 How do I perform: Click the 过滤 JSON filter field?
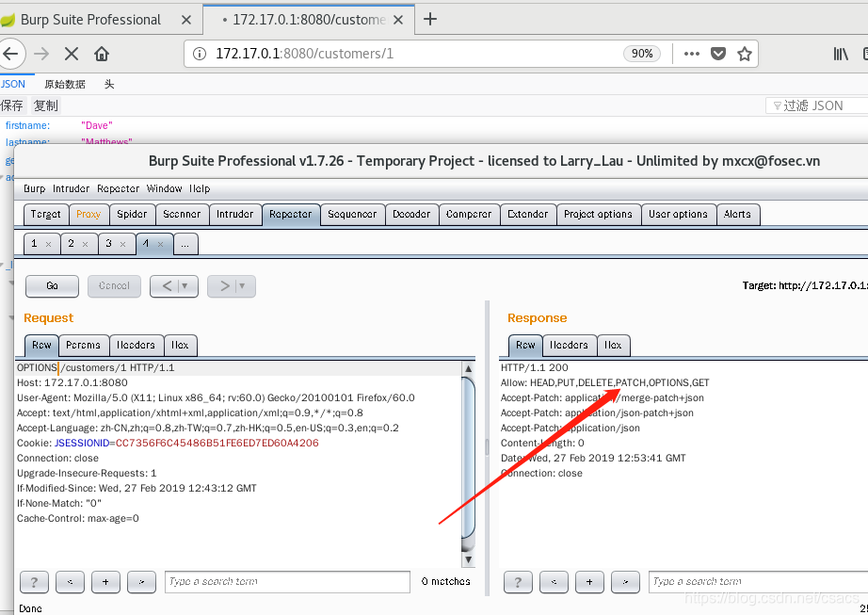click(x=817, y=105)
